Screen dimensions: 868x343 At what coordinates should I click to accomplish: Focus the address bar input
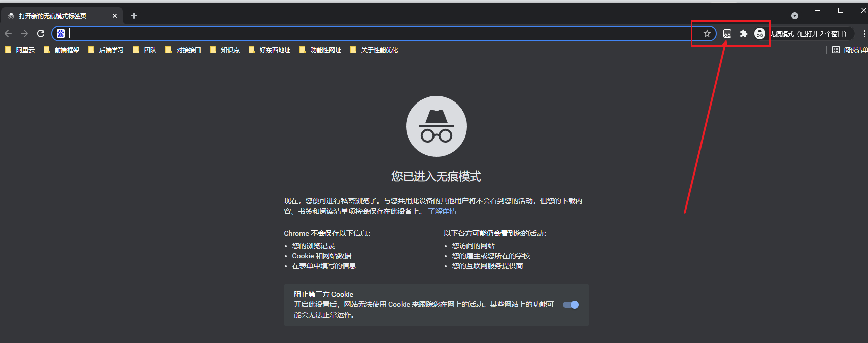(383, 33)
